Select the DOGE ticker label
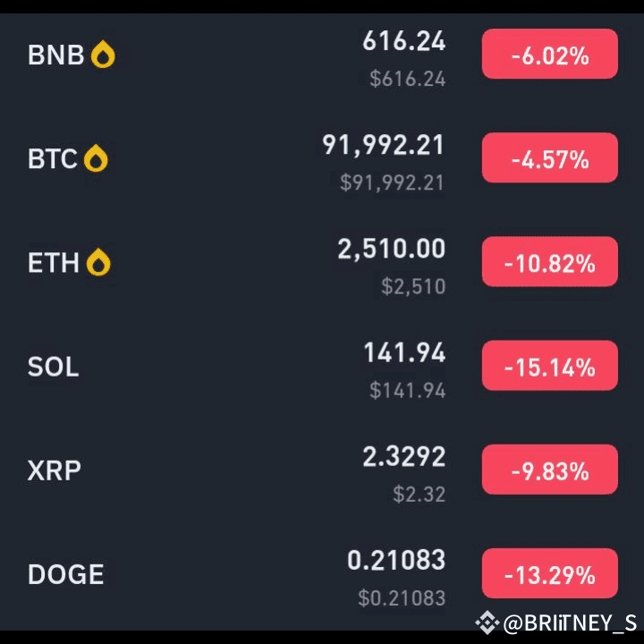The image size is (644, 644). click(x=65, y=574)
